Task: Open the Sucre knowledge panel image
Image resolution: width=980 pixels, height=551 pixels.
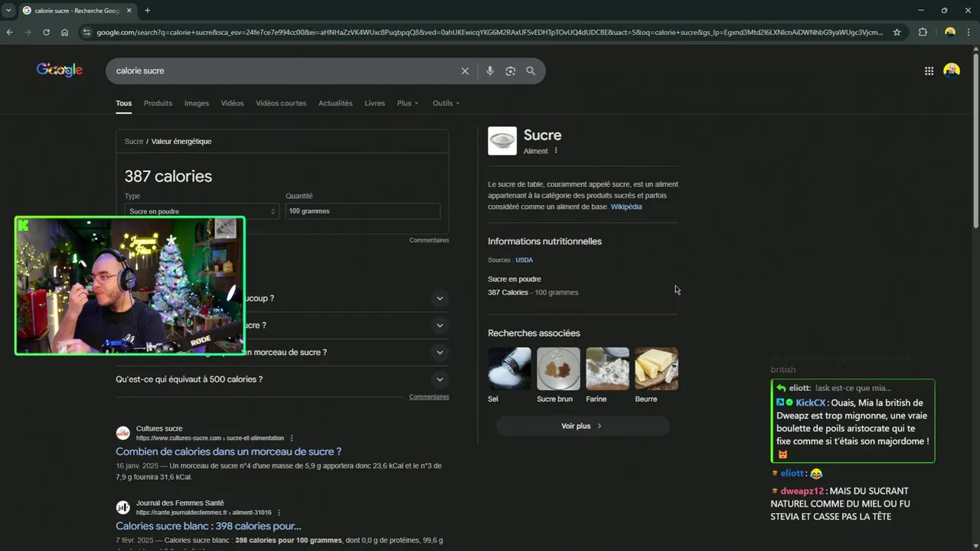Action: tap(502, 141)
